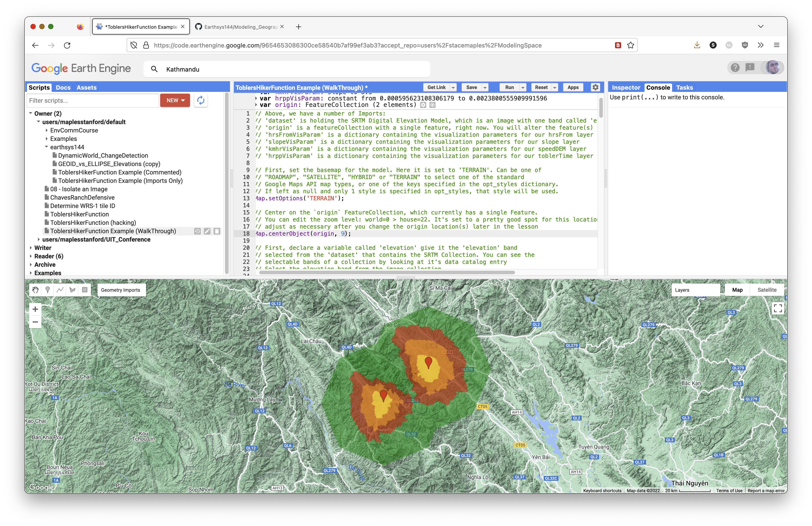Open the Get Link dropdown arrow
812x526 pixels.
point(453,87)
